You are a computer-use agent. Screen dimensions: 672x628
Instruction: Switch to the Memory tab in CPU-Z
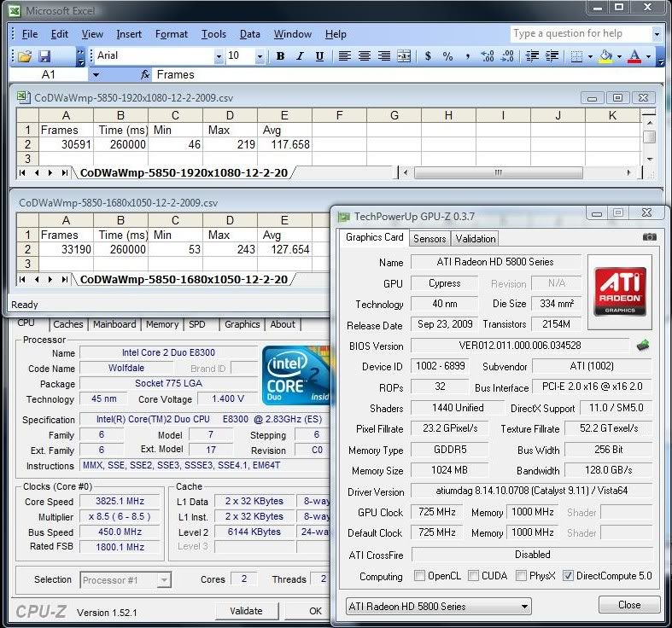point(162,324)
